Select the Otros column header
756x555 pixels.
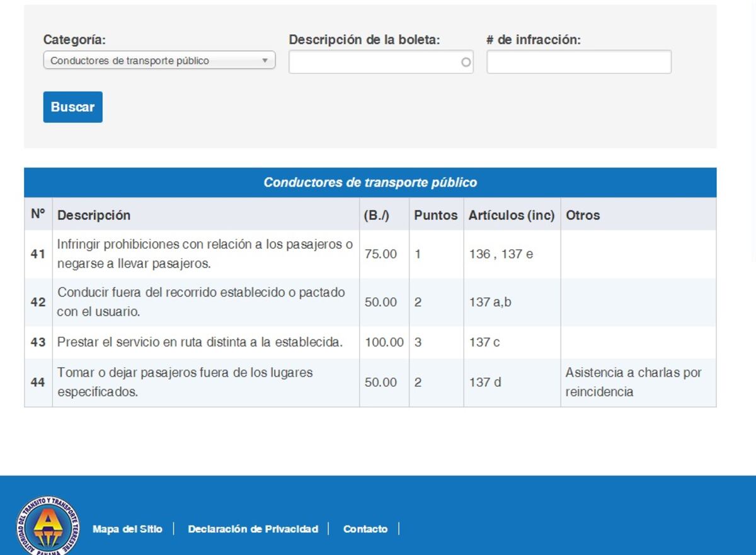tap(583, 215)
